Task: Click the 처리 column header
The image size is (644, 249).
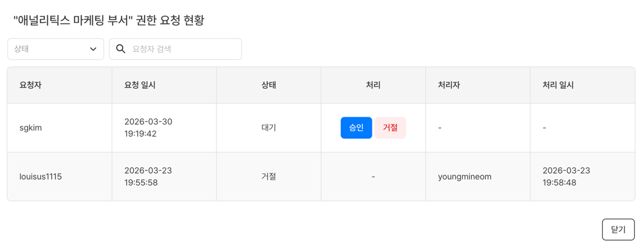Action: (x=373, y=85)
